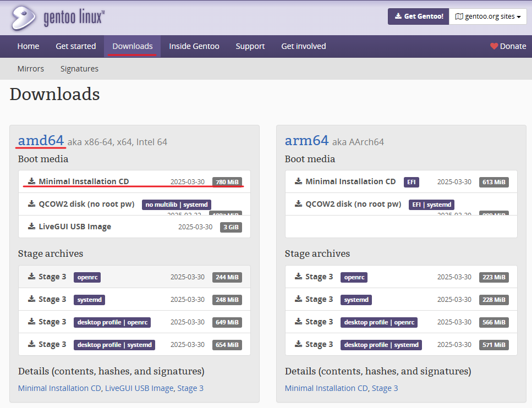Click download icon beside amd64 Minimal Installation CD

tap(31, 181)
